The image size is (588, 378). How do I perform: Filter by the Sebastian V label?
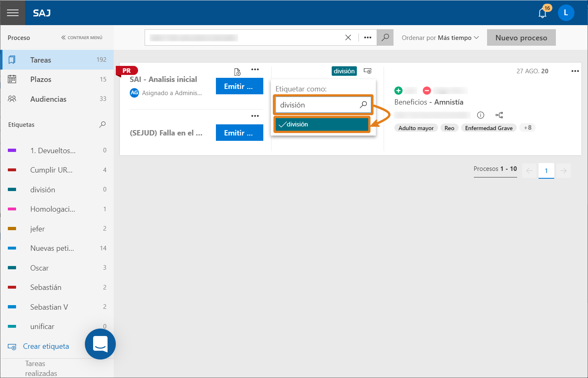click(57, 307)
